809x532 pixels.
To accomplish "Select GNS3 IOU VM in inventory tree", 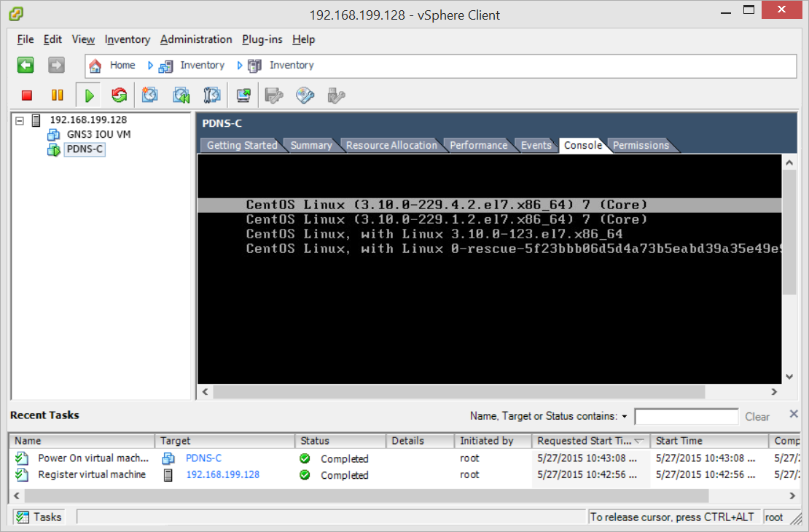I will coord(98,135).
